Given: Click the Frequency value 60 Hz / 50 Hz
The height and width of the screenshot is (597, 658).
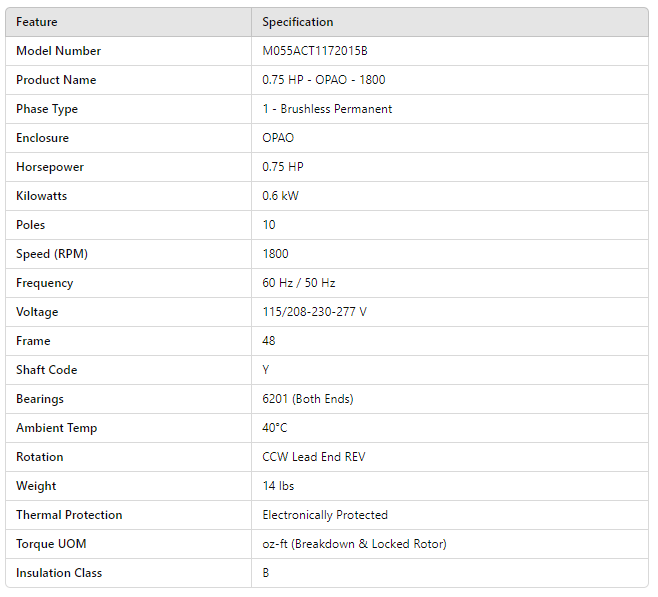Looking at the screenshot, I should coord(299,283).
